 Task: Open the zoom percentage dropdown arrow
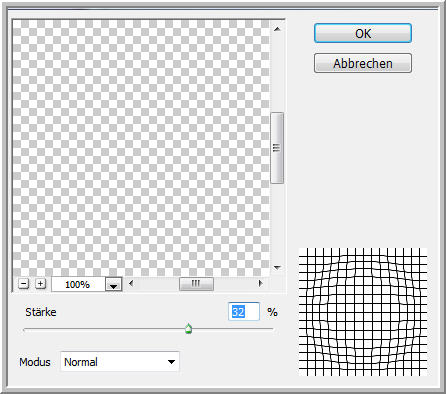(114, 284)
